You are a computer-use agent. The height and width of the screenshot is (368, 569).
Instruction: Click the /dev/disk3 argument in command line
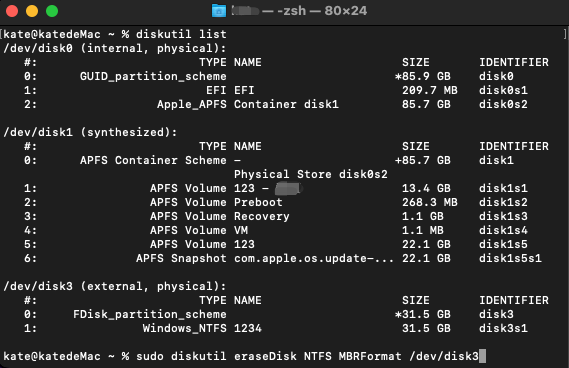[x=444, y=356]
